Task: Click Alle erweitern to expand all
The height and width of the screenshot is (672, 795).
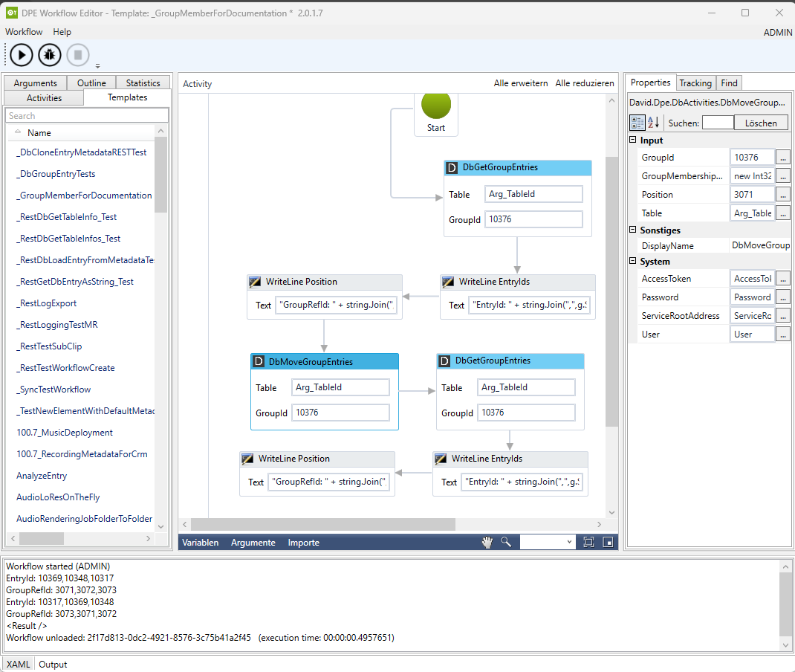Action: point(521,83)
